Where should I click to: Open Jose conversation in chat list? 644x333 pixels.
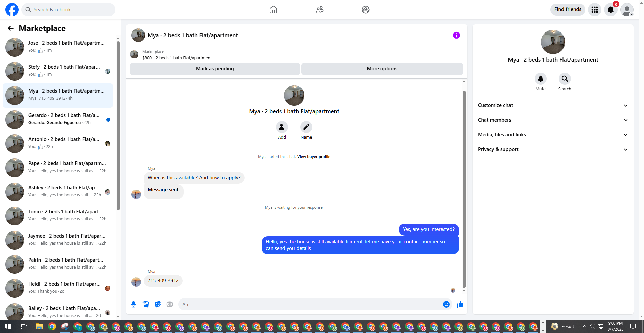[x=58, y=47]
